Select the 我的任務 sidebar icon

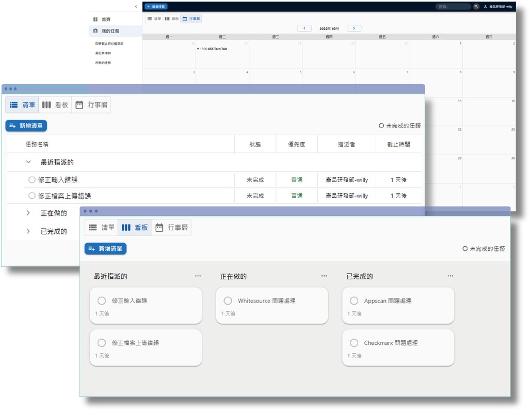click(95, 31)
